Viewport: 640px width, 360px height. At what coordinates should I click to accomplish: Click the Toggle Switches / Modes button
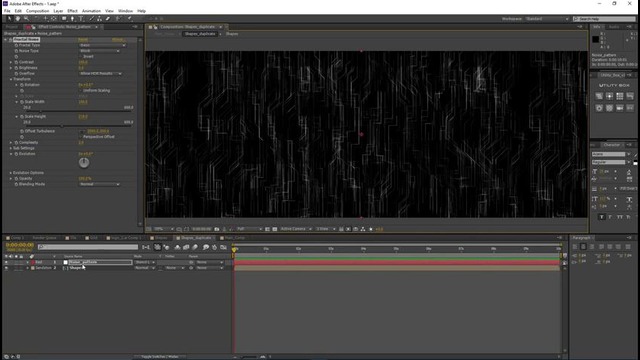[x=159, y=357]
